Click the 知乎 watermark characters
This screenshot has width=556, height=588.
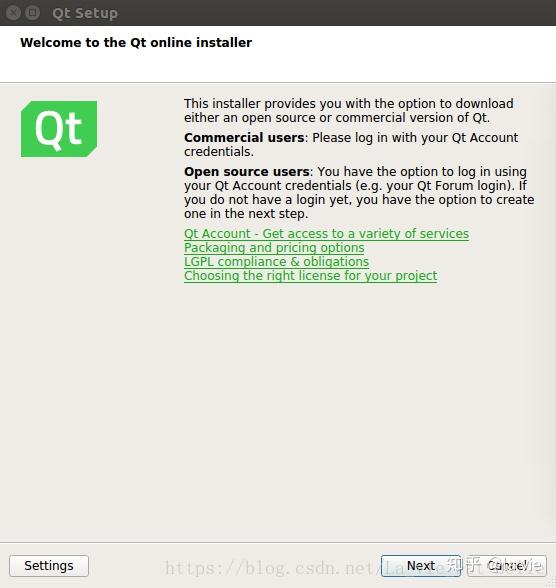464,566
